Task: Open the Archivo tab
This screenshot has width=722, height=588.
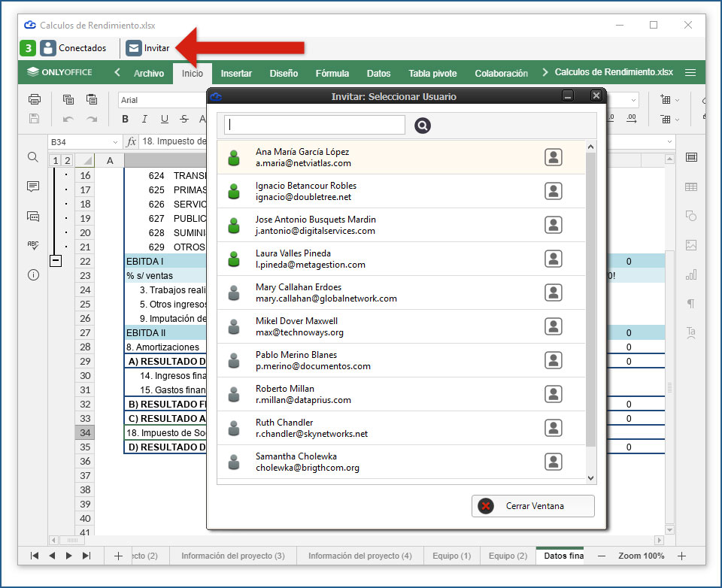Action: 149,73
